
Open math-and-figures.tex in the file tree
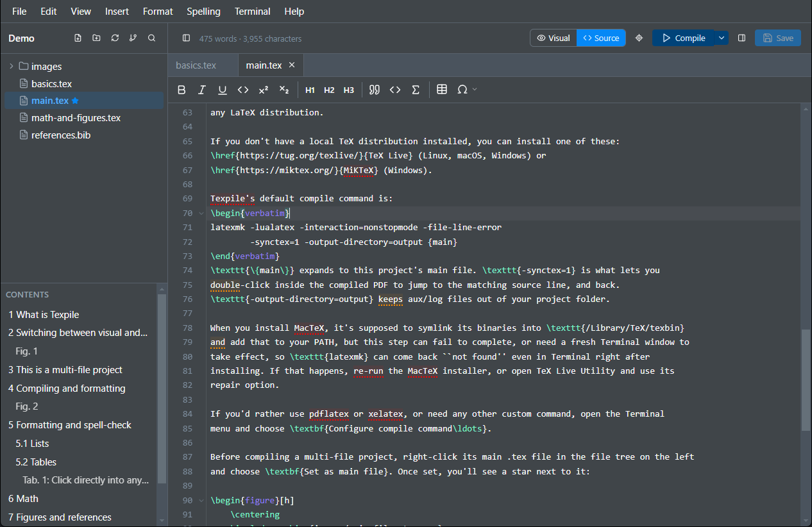click(x=83, y=118)
